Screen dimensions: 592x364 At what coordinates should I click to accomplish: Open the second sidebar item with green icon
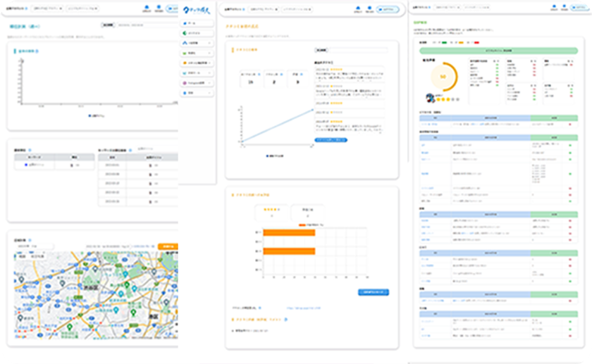point(197,33)
